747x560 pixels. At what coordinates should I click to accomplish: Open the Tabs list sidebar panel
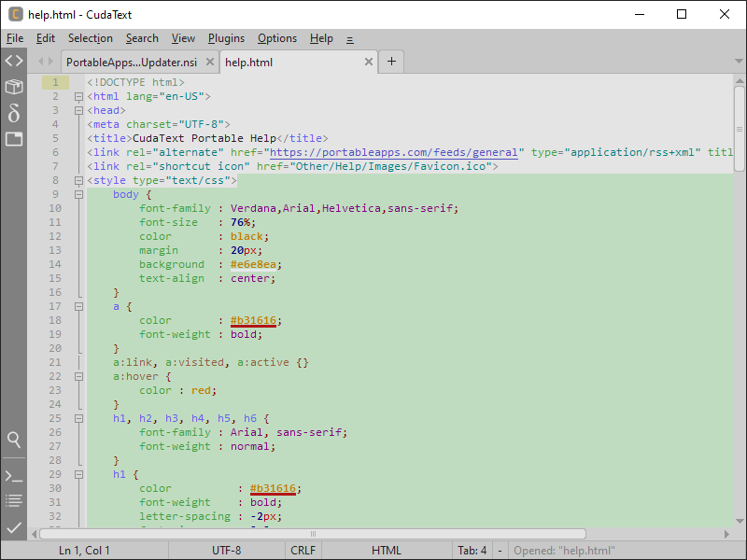click(14, 139)
